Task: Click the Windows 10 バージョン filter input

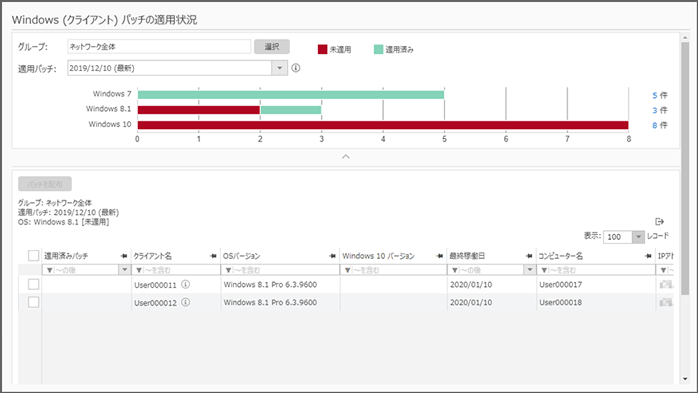Action: [x=393, y=270]
